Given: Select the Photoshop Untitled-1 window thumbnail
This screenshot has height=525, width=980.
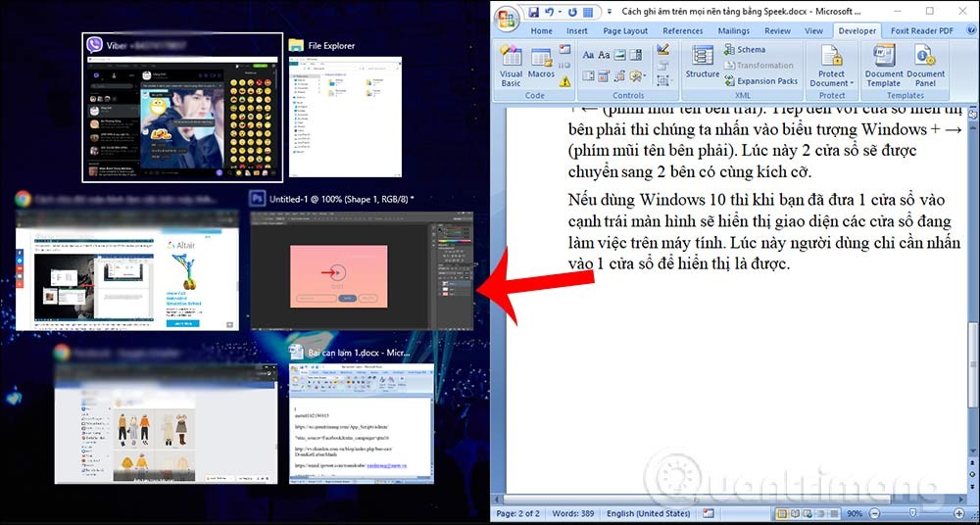Looking at the screenshot, I should click(362, 270).
